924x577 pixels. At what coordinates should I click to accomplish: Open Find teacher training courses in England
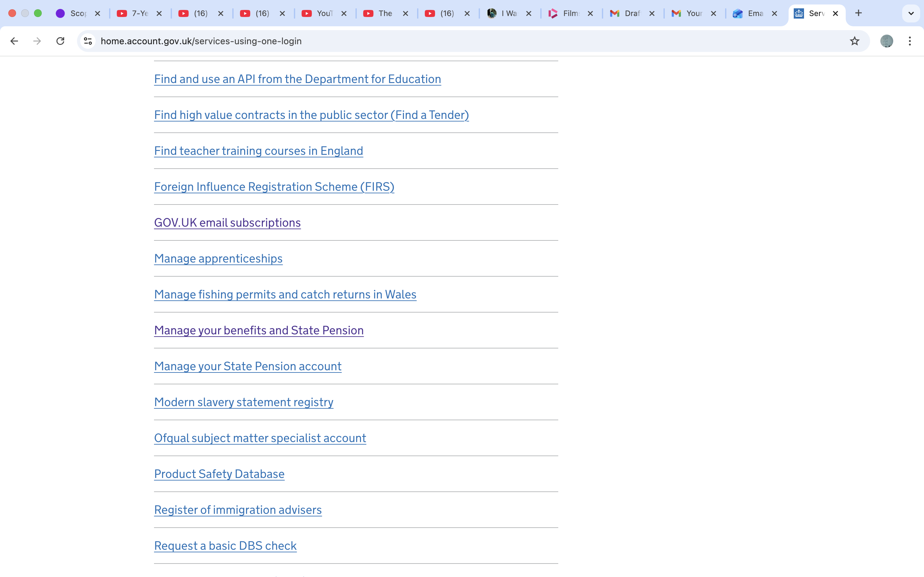point(258,151)
